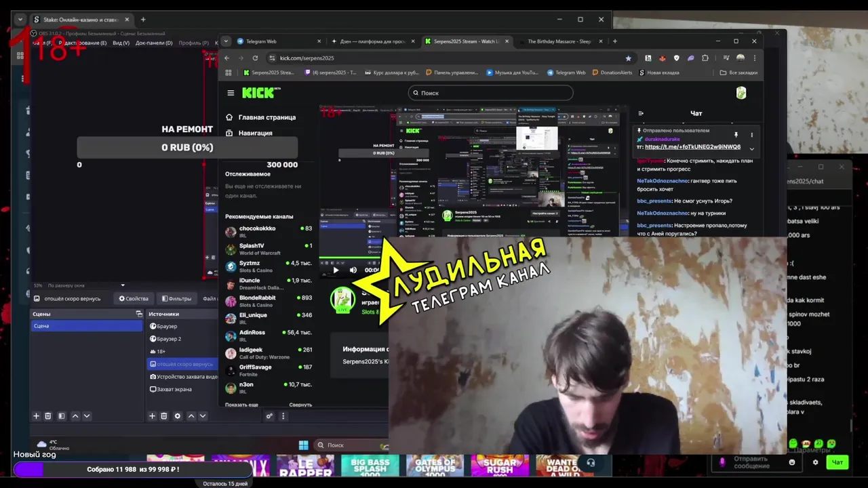The width and height of the screenshot is (868, 488).
Task: Click Kick search field Поиск
Action: [491, 93]
